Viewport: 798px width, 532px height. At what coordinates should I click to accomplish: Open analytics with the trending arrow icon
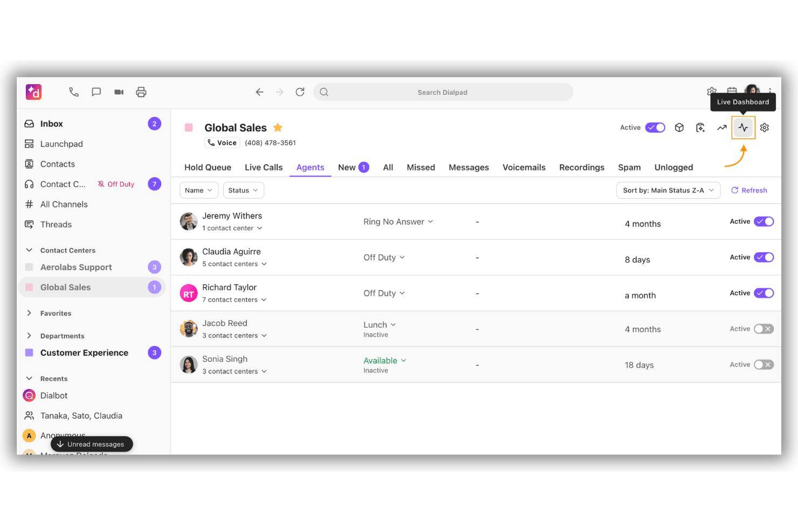click(x=722, y=128)
